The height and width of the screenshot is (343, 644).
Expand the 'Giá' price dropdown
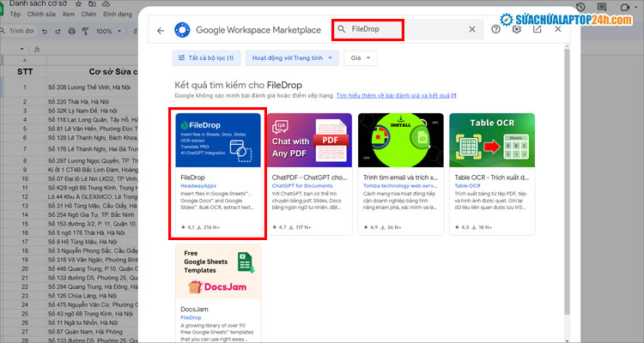click(x=360, y=58)
